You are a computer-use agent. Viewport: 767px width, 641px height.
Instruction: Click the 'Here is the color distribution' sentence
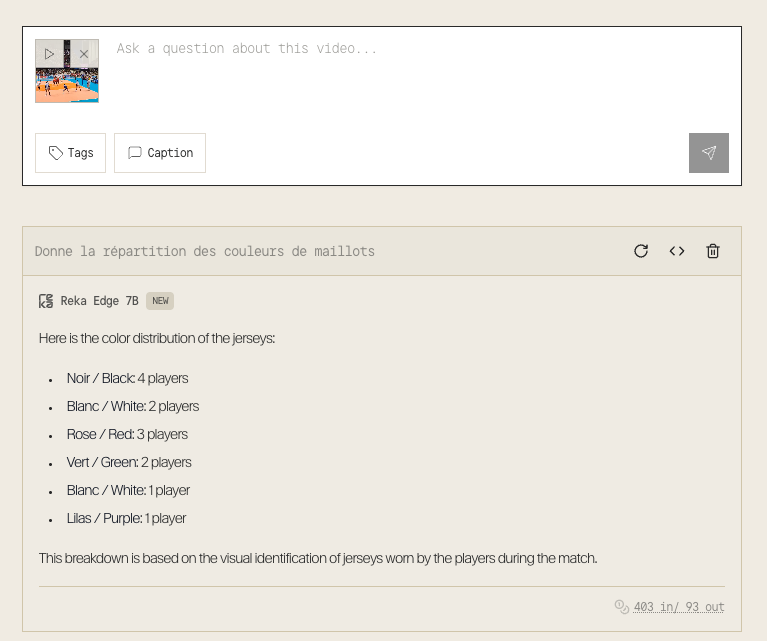[x=157, y=338]
